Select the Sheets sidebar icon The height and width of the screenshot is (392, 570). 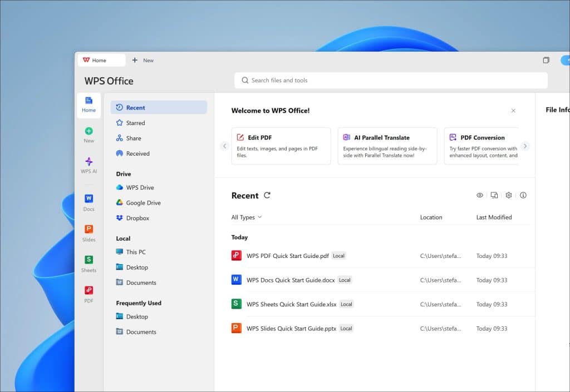pos(89,264)
